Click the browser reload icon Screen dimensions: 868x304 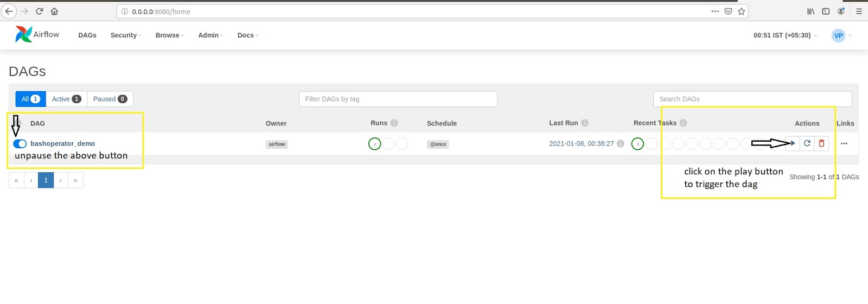pos(40,11)
